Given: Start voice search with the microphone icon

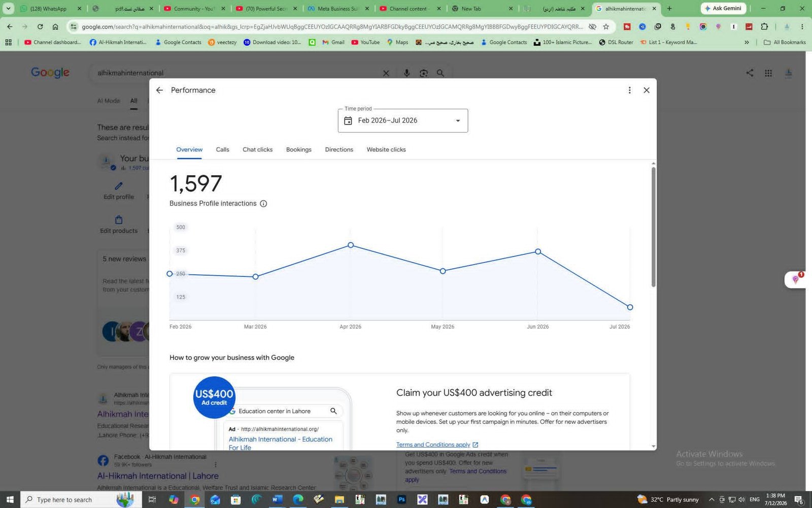Looking at the screenshot, I should 407,73.
